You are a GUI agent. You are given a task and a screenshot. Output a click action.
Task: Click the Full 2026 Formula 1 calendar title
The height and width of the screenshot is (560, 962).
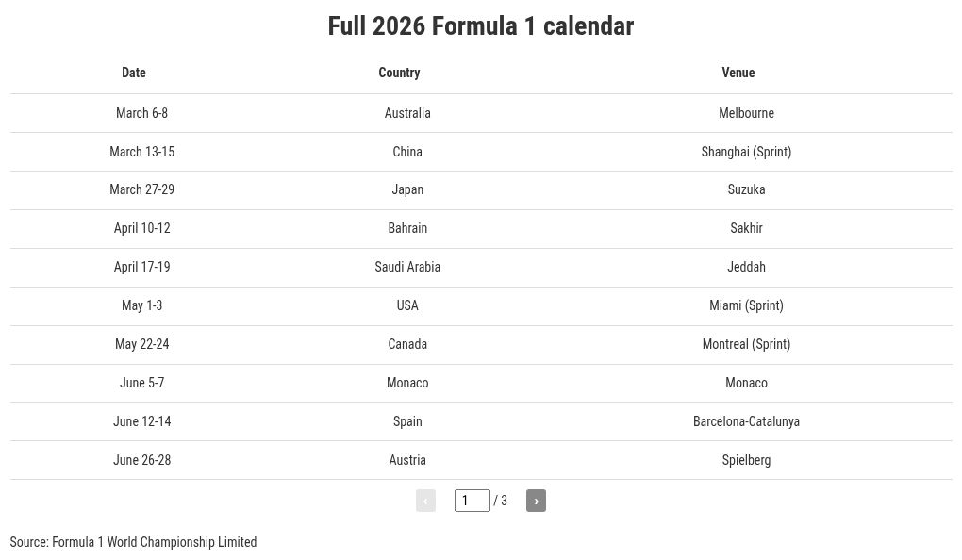coord(481,25)
